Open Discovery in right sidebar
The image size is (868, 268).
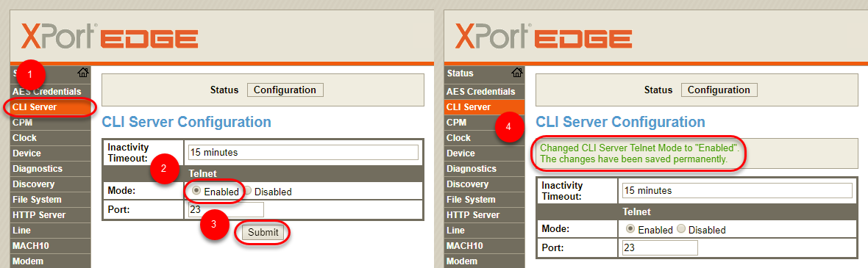pyautogui.click(x=484, y=184)
